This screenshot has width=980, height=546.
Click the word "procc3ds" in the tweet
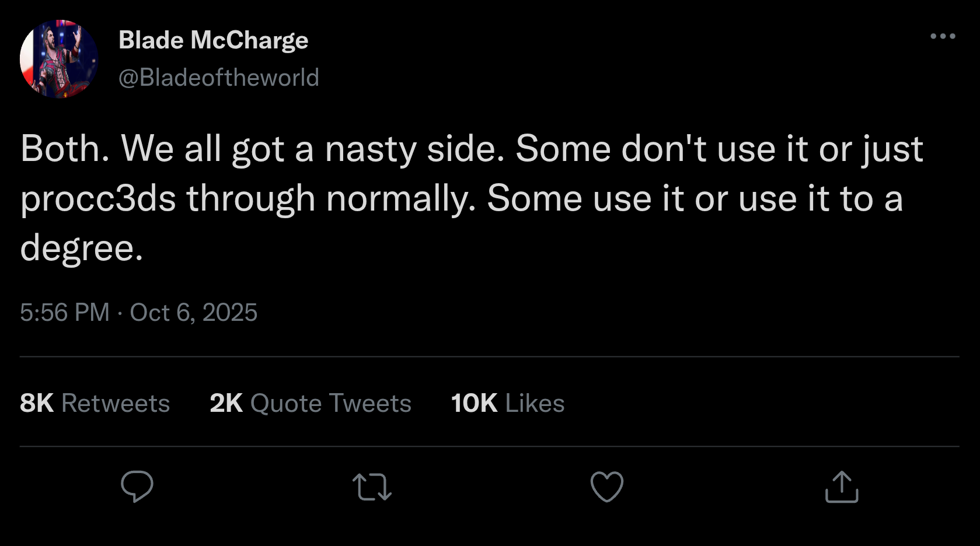pyautogui.click(x=98, y=199)
